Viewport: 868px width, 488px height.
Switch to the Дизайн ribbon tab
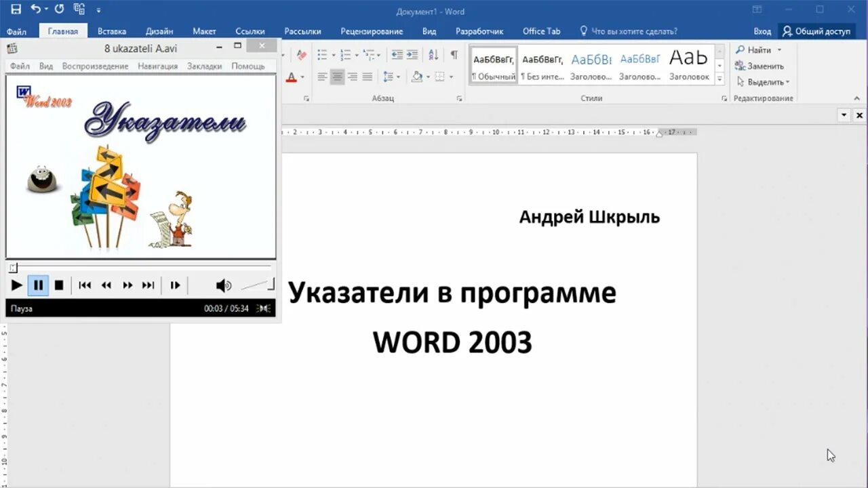(x=159, y=31)
